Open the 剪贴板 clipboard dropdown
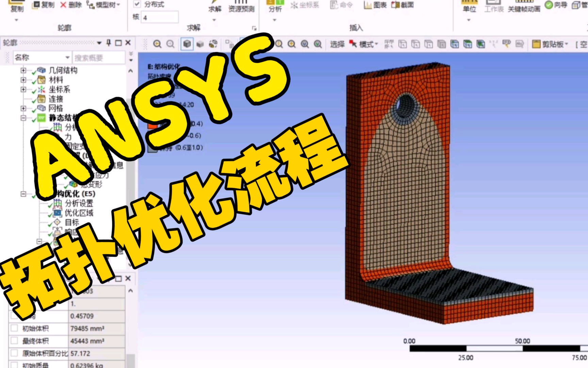Screen dimensions: 588x368 [x=567, y=44]
